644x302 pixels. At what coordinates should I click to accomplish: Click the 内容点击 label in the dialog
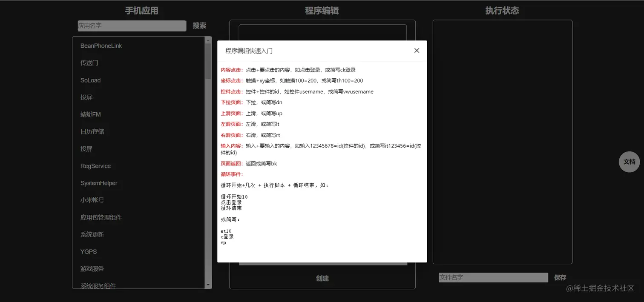[232, 70]
